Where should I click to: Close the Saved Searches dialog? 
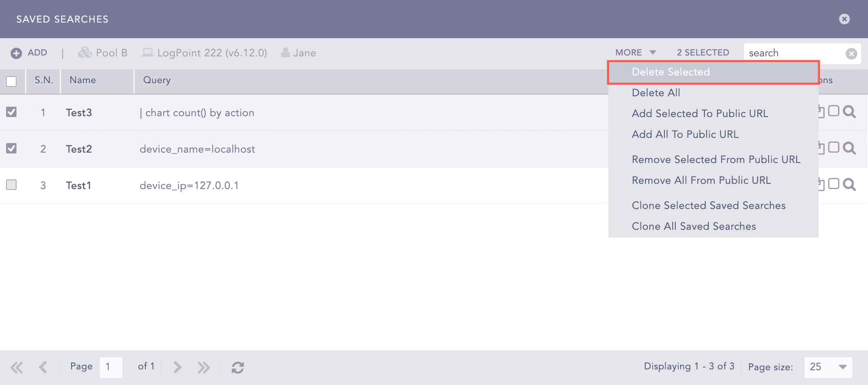click(844, 19)
